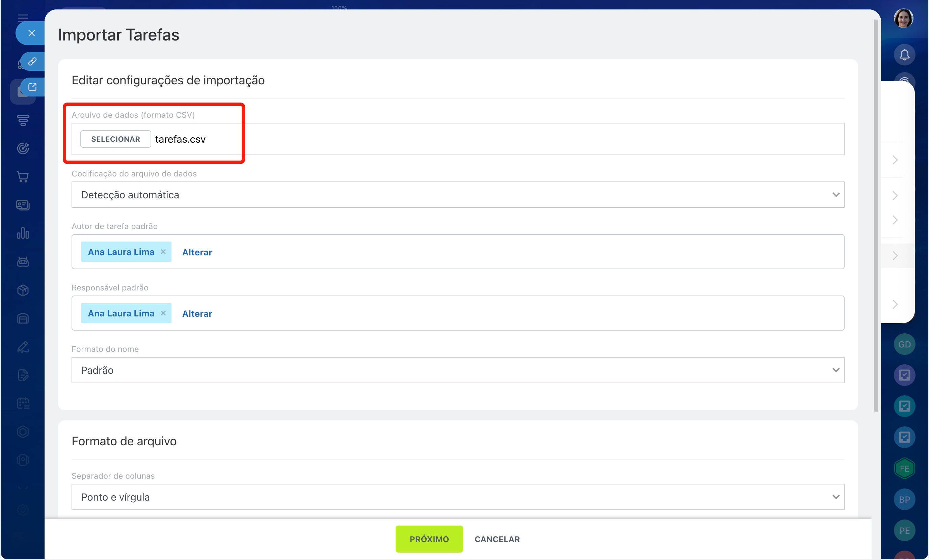Viewport: 929px width, 560px height.
Task: Open the Ponto e vírgula separator dropdown
Action: (457, 497)
